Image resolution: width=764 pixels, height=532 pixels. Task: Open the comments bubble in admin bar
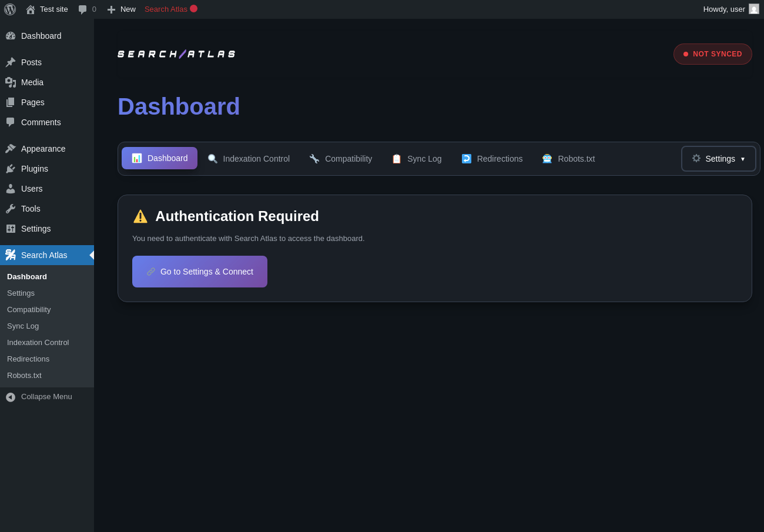[x=83, y=9]
